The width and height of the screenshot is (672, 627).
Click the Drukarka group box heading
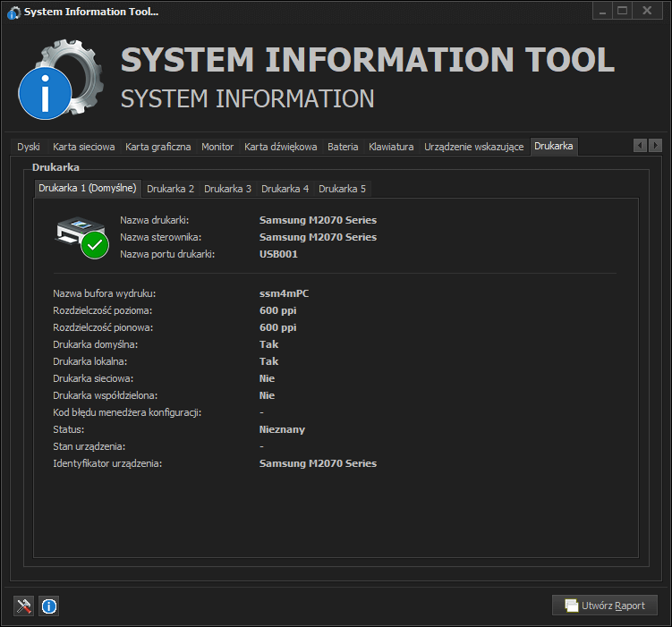(x=55, y=167)
